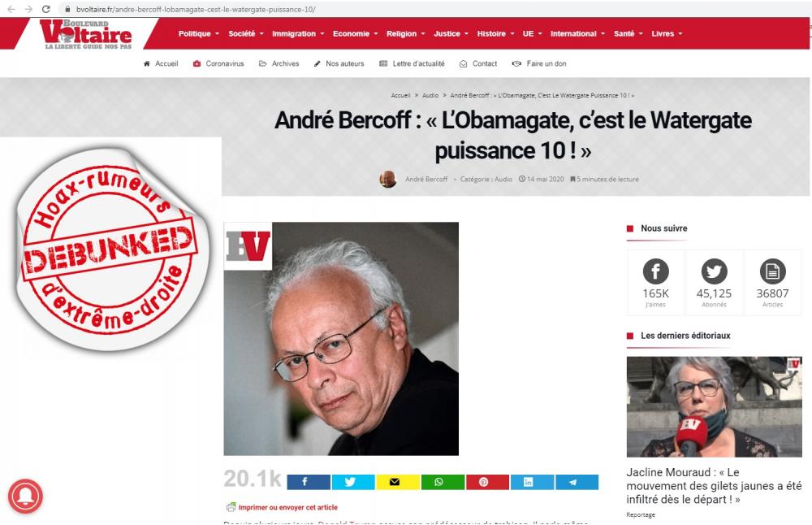Screen dimensions: 812x525
Task: Open Jacline Mouraud editorial headline link
Action: point(714,486)
